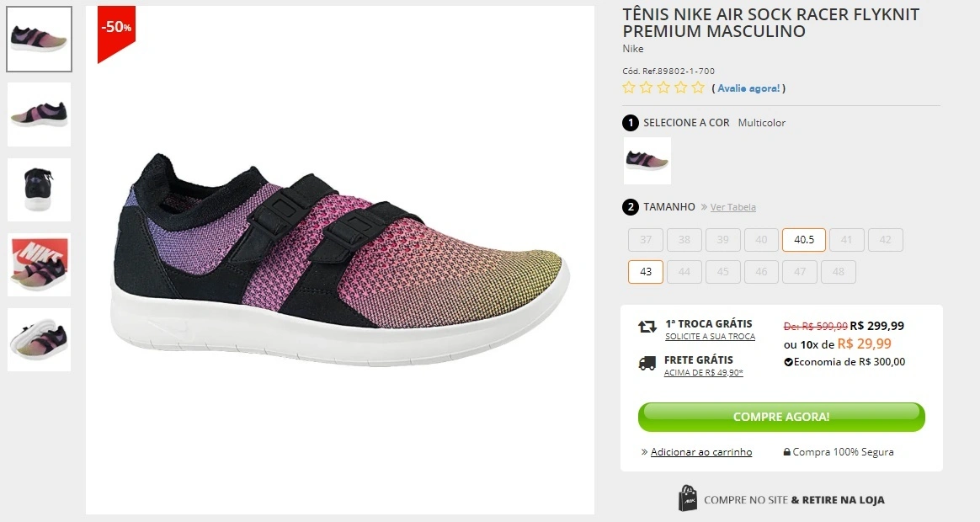Open the size chart via Ver Tabela
The height and width of the screenshot is (522, 980).
(x=732, y=206)
